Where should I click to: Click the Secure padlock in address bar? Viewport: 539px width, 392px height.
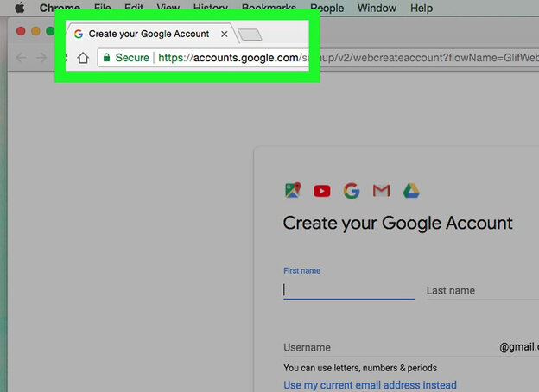click(x=105, y=58)
